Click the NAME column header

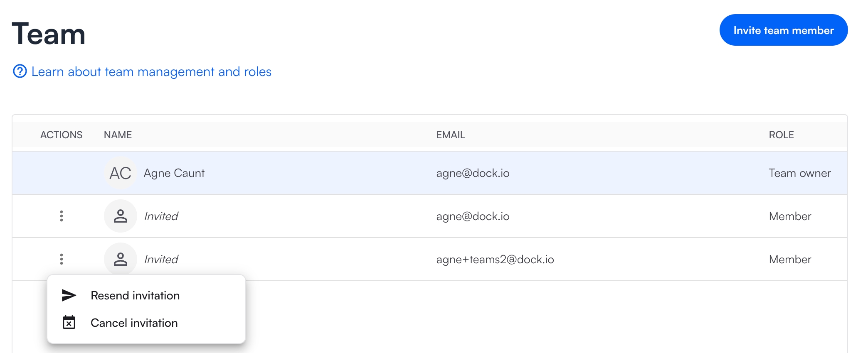point(118,135)
